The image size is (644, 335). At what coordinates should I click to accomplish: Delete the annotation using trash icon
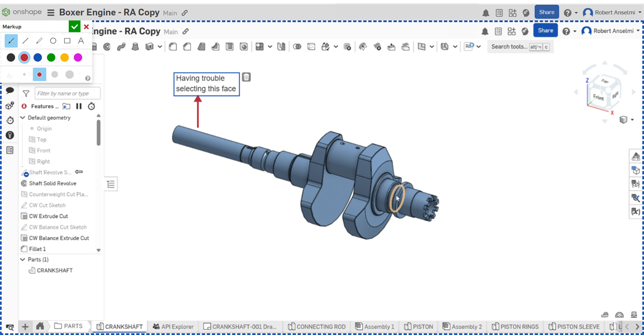[x=246, y=77]
